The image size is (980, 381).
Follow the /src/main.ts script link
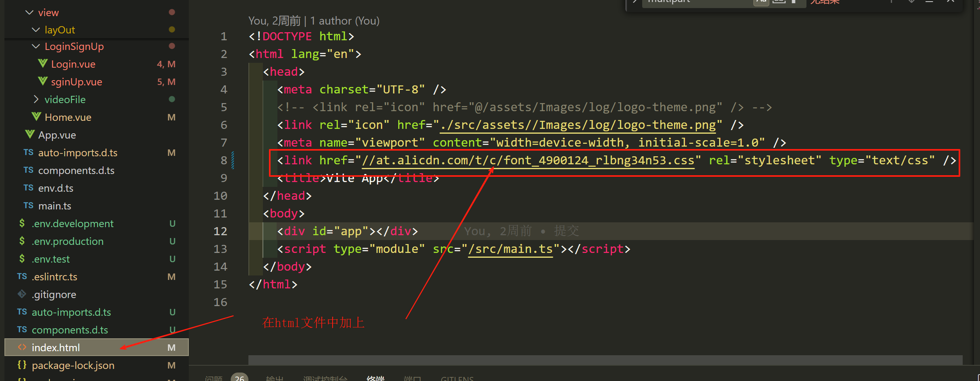(511, 249)
